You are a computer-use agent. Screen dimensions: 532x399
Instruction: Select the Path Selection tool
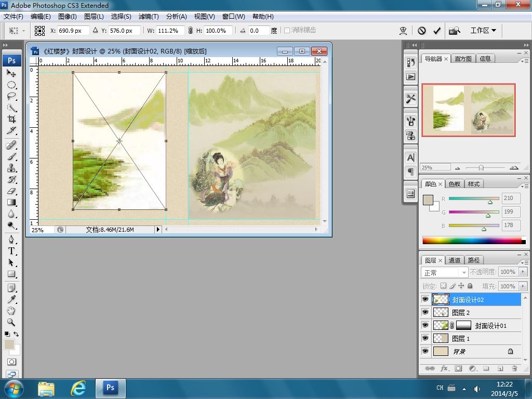pos(11,262)
